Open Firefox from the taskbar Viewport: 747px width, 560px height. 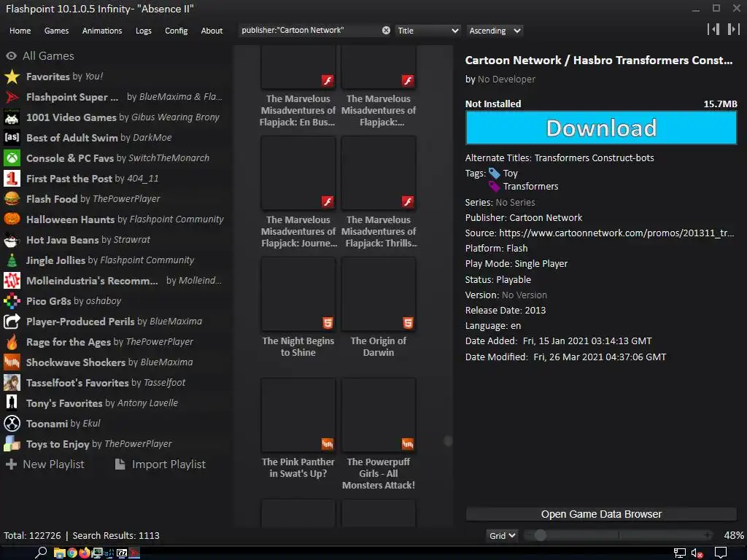[85, 553]
